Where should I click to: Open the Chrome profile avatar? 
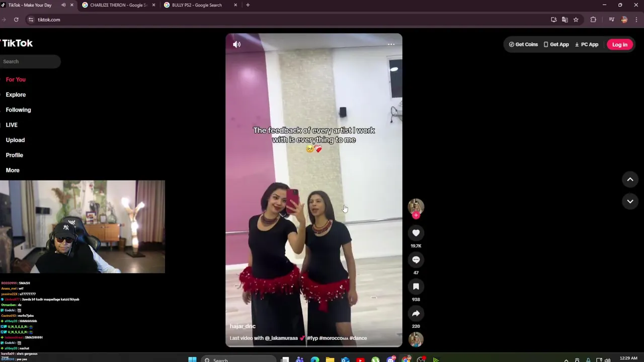624,20
